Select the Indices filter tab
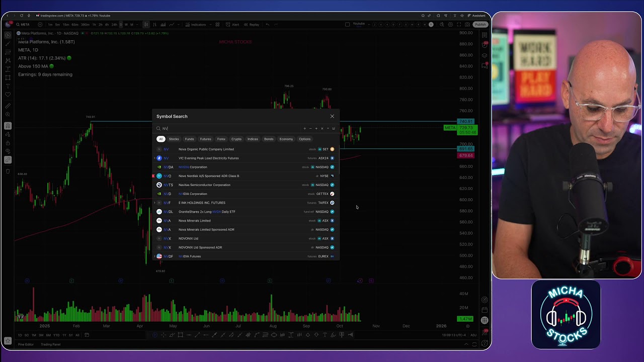Screen dimensions: 644x362 pos(253,139)
